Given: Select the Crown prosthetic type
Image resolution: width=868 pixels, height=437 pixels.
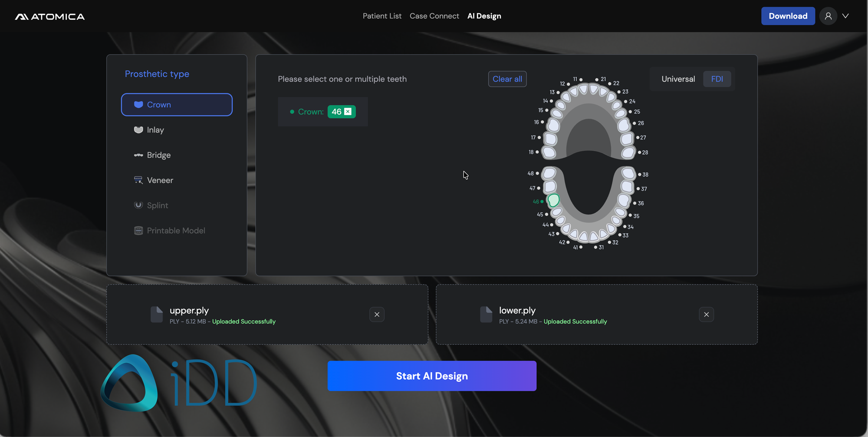Looking at the screenshot, I should pyautogui.click(x=177, y=105).
